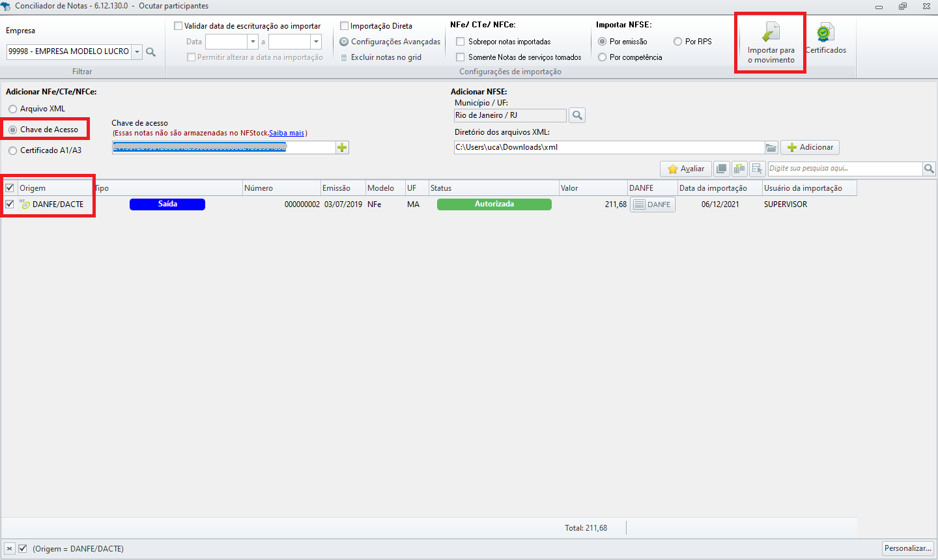The width and height of the screenshot is (938, 560).
Task: Open the end date dropdown
Action: (x=316, y=42)
